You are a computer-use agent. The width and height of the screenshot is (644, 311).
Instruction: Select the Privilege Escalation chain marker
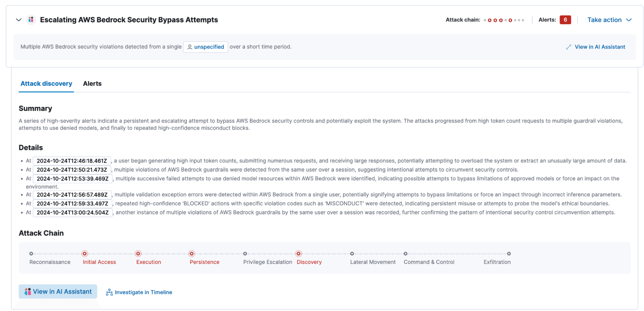click(x=245, y=254)
